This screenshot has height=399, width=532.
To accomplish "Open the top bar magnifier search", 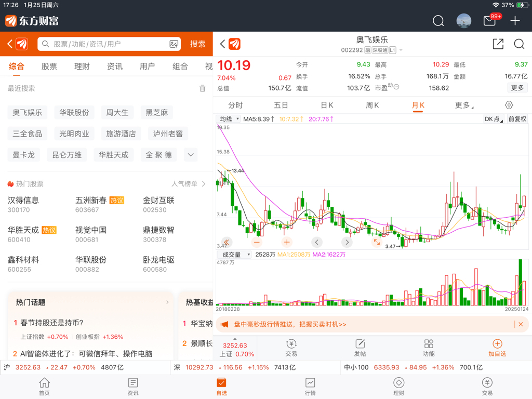I will pos(438,21).
